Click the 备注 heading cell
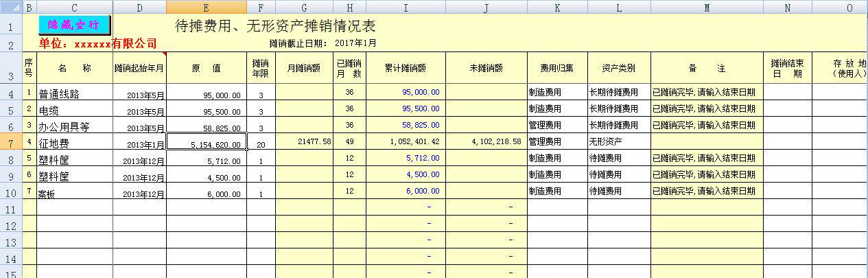 (707, 68)
